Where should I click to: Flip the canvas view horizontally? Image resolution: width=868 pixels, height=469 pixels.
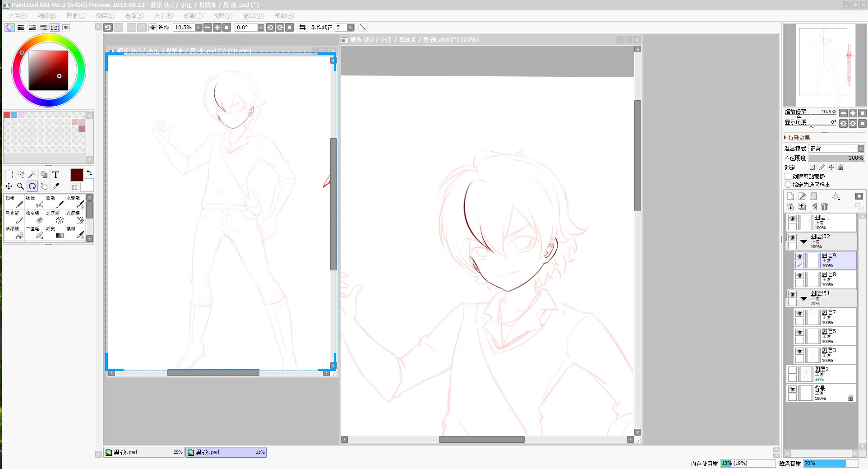302,27
